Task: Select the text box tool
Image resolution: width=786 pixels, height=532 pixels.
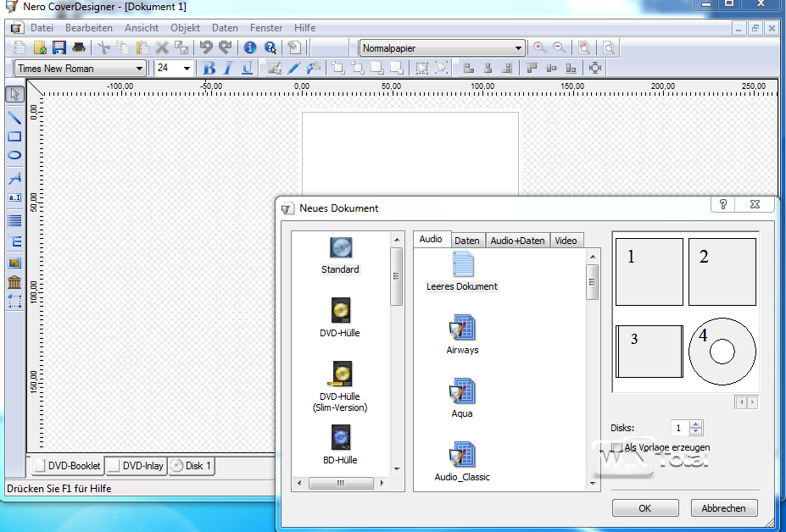Action: [x=14, y=197]
